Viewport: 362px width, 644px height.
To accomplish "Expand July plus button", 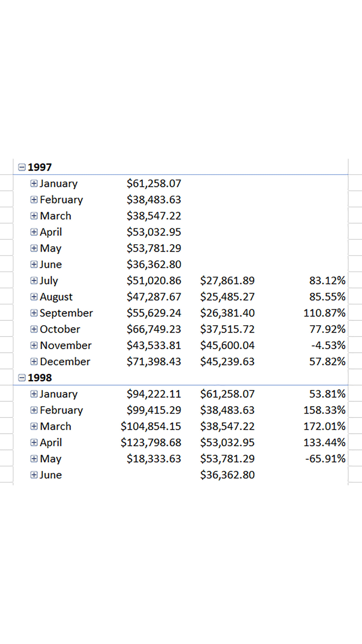I will [x=34, y=281].
